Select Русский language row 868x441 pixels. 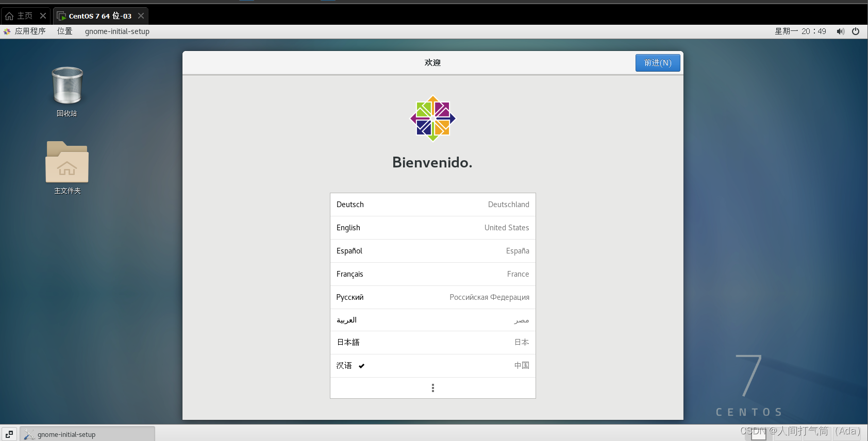pos(433,297)
